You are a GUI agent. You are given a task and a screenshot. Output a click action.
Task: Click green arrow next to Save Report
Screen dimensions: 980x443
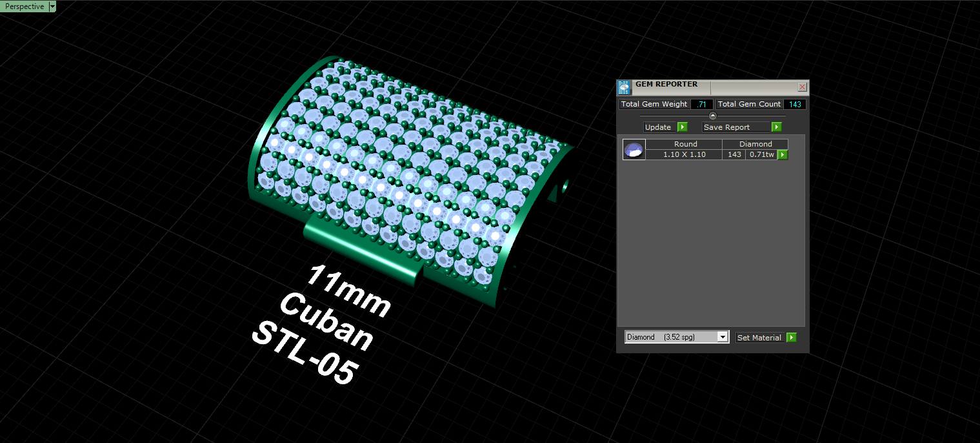(777, 127)
